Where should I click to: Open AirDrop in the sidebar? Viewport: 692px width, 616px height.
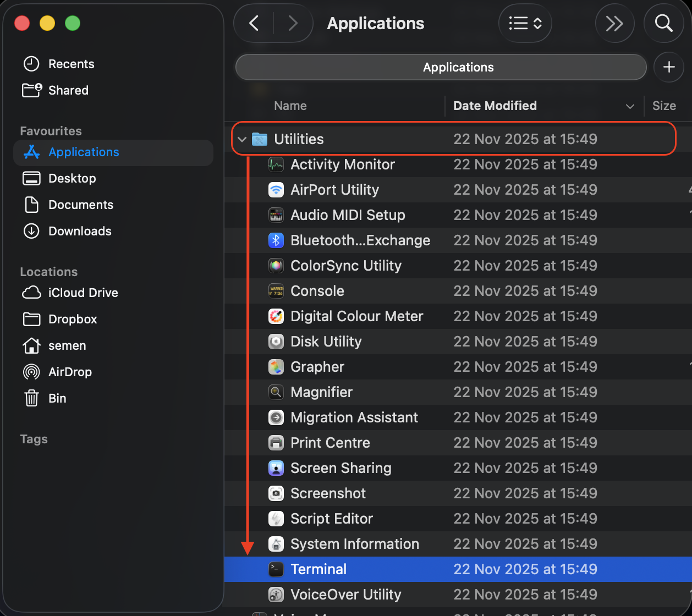pos(113,372)
